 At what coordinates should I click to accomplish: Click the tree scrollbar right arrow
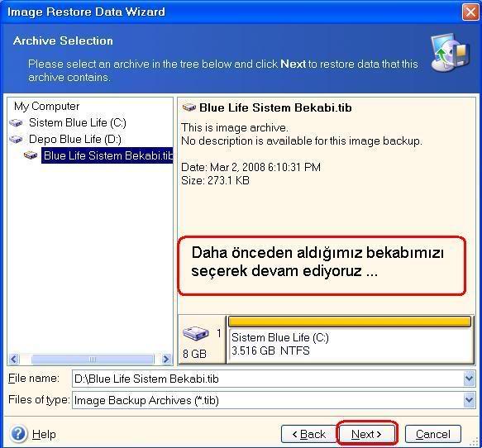(166, 359)
